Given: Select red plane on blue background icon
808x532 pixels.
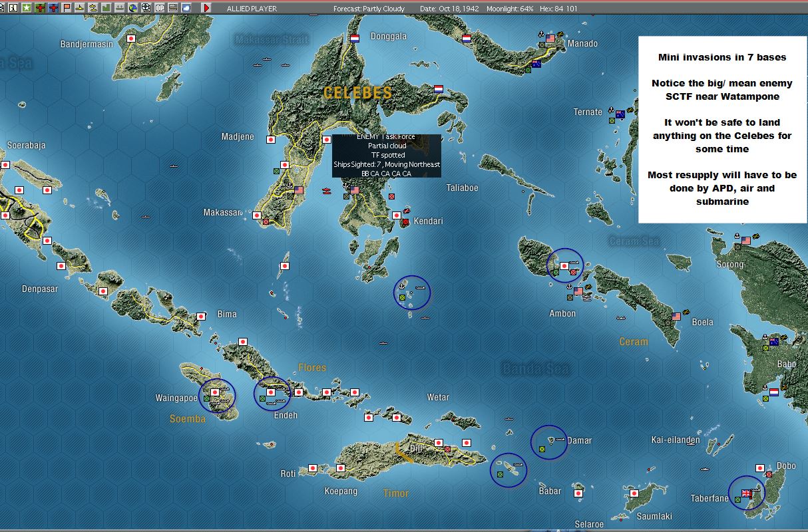Looking at the screenshot, I should [53, 7].
